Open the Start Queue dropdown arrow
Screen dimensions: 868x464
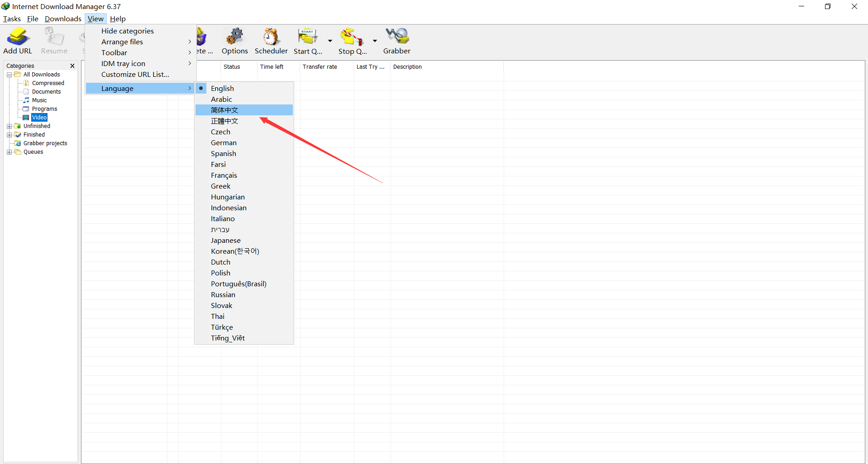coord(330,41)
